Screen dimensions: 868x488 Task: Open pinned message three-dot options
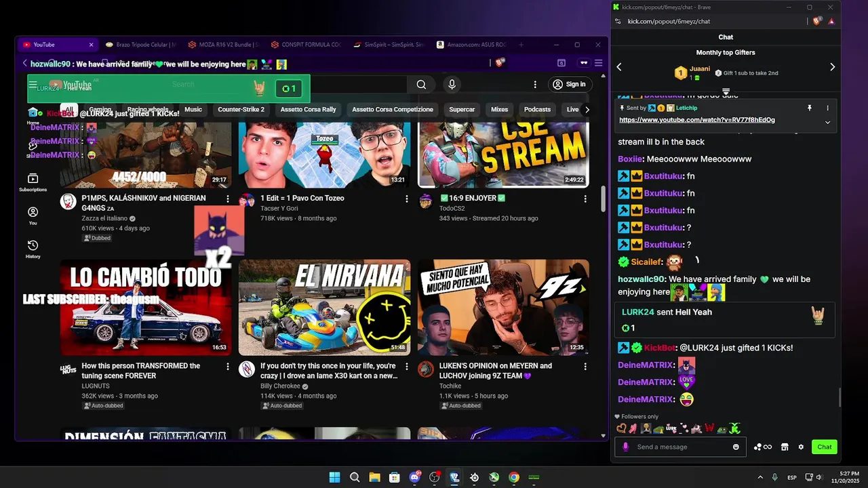(827, 108)
